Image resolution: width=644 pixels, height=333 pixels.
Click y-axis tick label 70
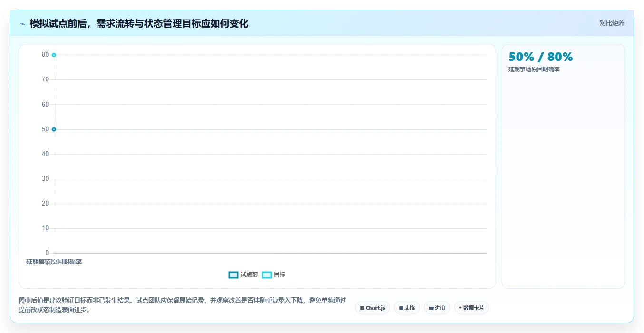[x=45, y=79]
